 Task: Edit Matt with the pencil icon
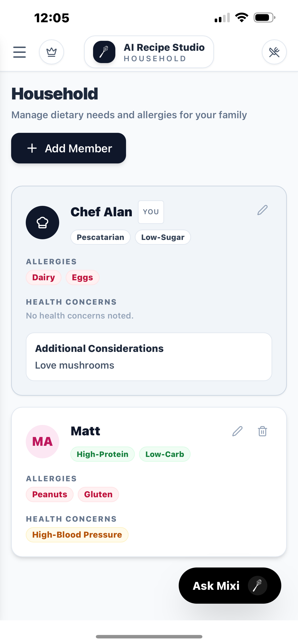tap(238, 430)
